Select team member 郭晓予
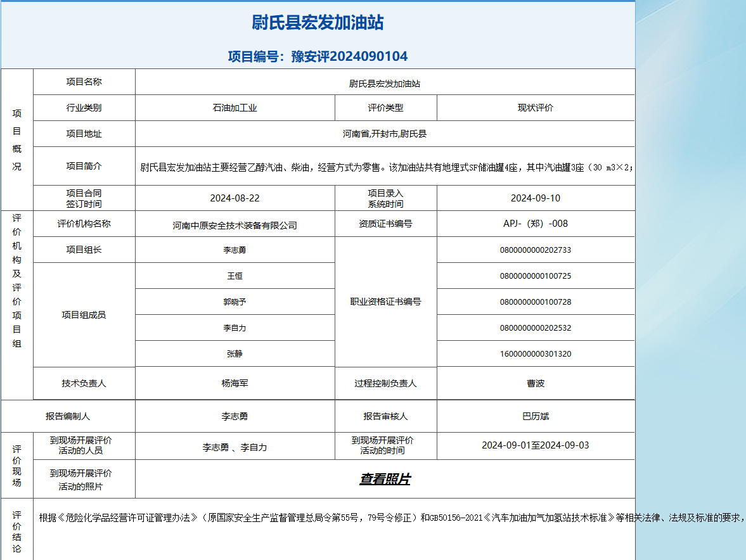The image size is (746, 560). click(235, 302)
